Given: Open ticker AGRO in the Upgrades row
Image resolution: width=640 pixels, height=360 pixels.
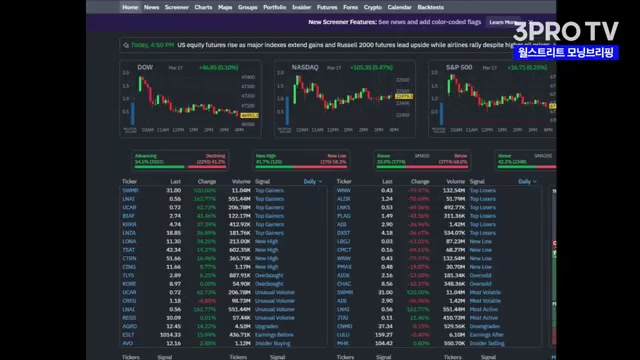Looking at the screenshot, I should (129, 327).
